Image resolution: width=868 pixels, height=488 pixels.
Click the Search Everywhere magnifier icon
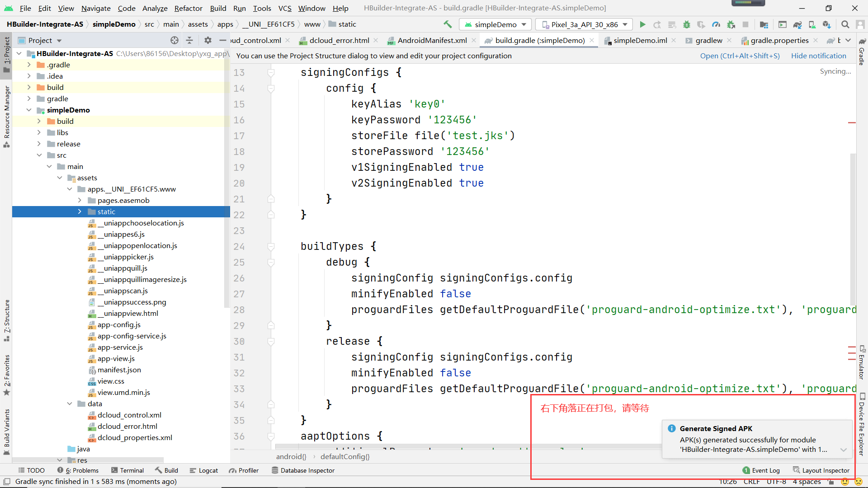click(845, 24)
